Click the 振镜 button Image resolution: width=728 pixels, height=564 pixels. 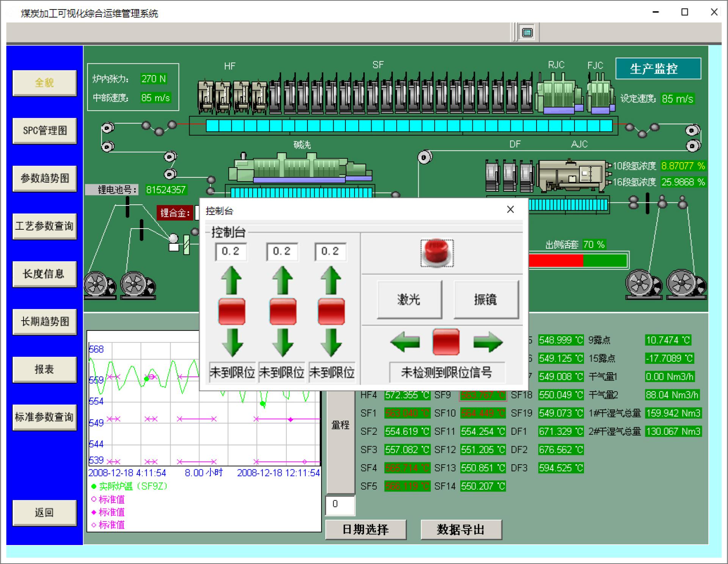(486, 299)
